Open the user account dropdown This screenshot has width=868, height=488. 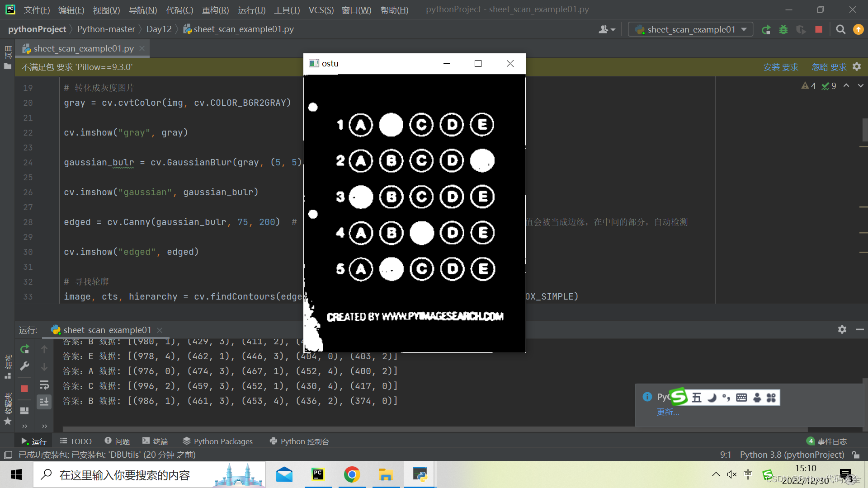(x=607, y=30)
